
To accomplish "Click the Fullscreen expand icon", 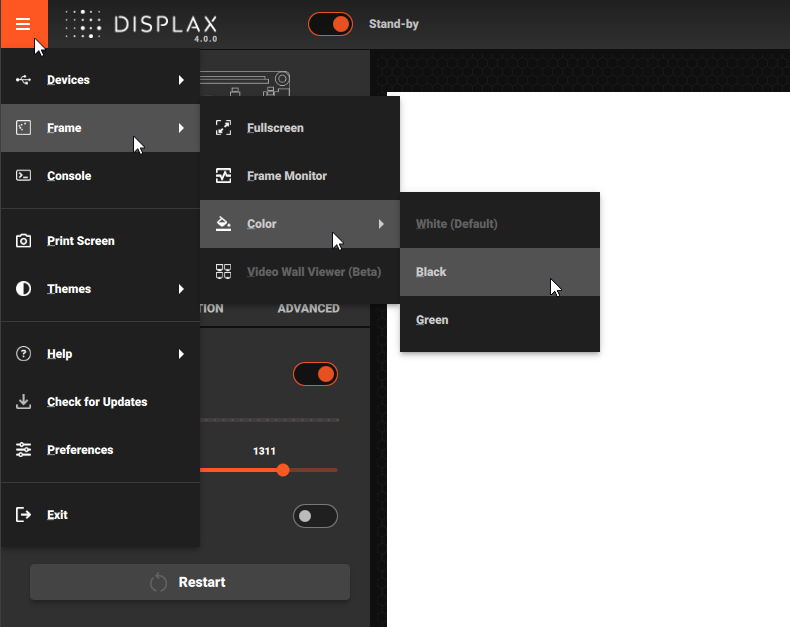I will [224, 128].
